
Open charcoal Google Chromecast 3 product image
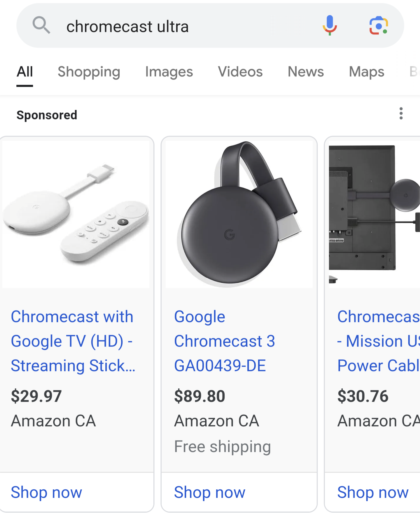[239, 215]
